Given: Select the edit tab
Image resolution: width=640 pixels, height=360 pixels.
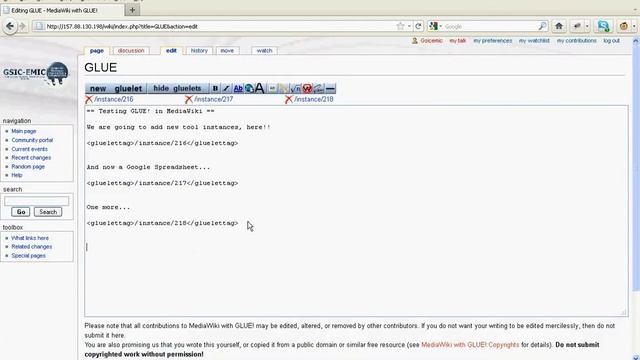Looking at the screenshot, I should click(x=171, y=51).
